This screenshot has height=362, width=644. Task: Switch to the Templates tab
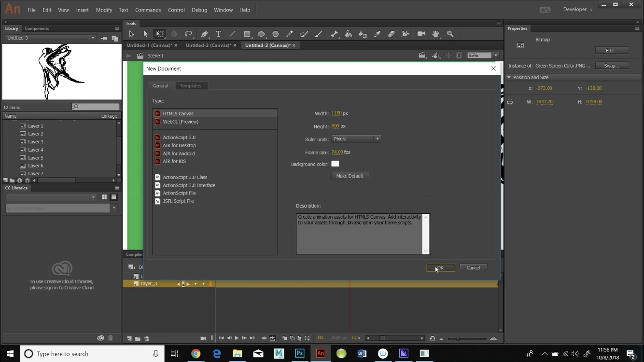click(x=191, y=85)
